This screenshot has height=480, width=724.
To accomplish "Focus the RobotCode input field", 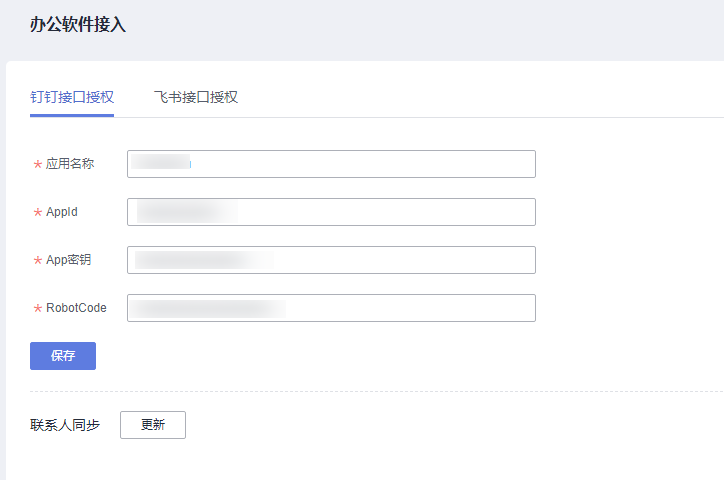I will [x=331, y=308].
